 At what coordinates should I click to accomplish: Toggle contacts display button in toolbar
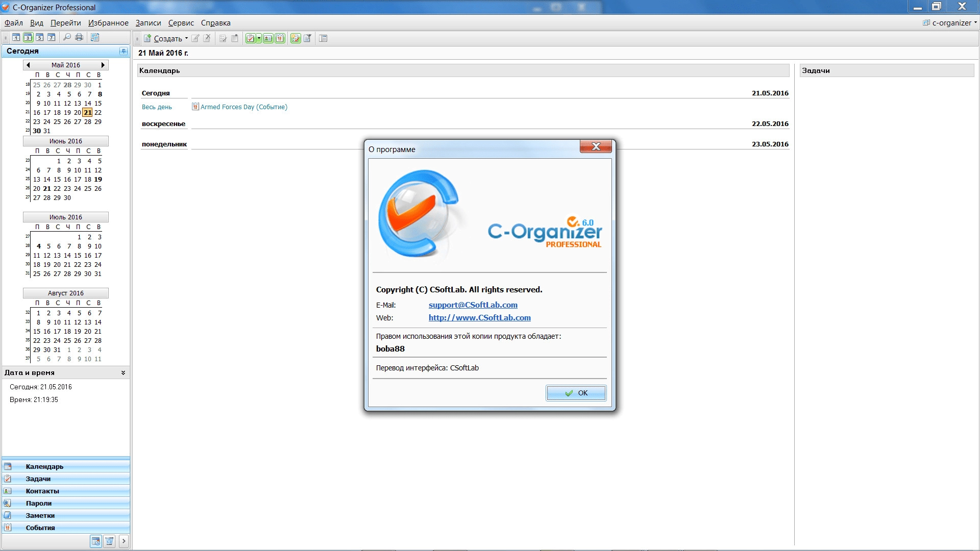[268, 38]
